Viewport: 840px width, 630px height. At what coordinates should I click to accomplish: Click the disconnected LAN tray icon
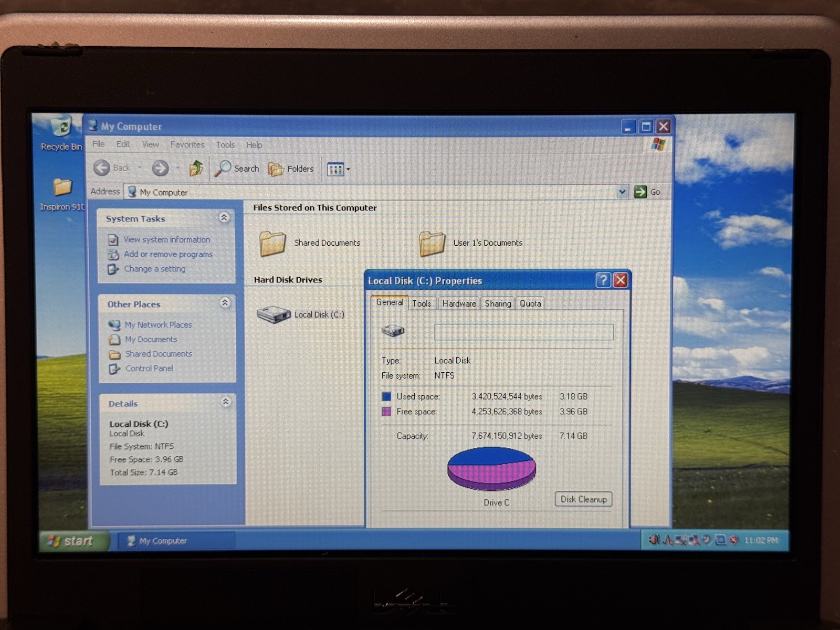694,540
